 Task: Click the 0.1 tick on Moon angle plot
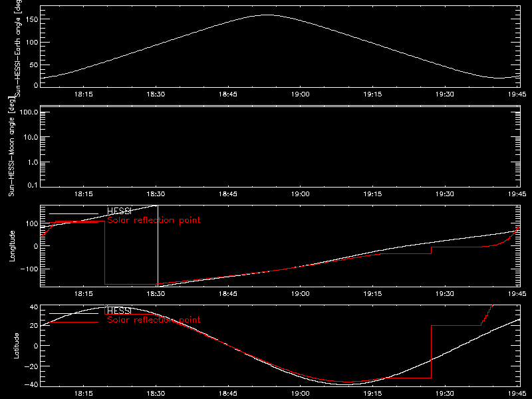point(33,185)
